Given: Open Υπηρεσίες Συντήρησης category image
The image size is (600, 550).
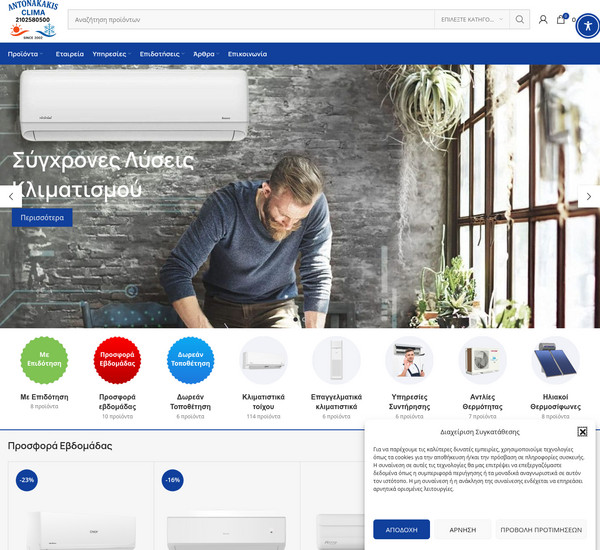Looking at the screenshot, I should coord(409,360).
